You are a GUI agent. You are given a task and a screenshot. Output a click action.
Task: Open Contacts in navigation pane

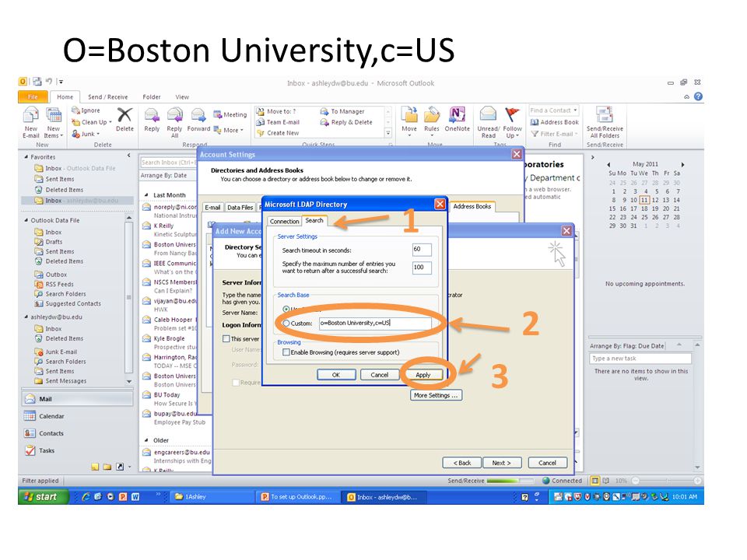77,433
